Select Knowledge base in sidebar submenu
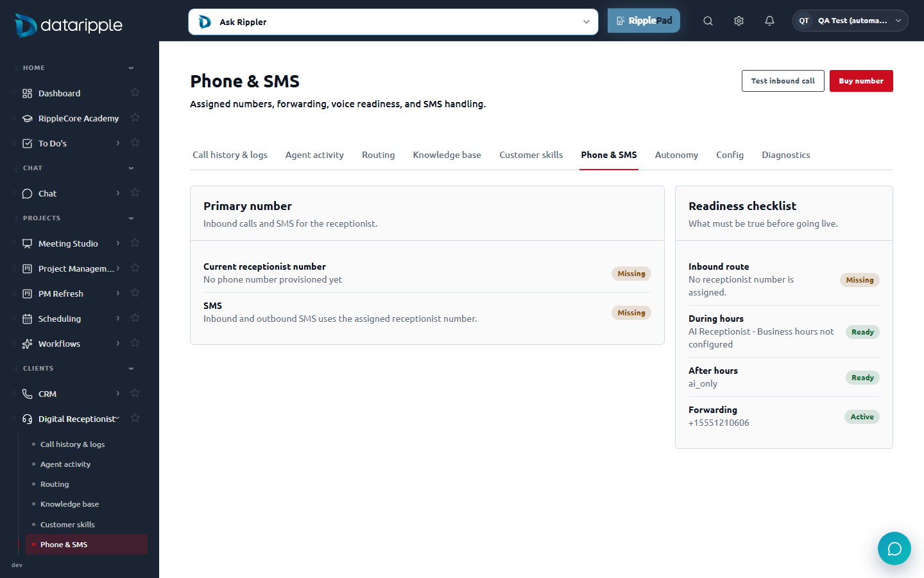Image resolution: width=924 pixels, height=578 pixels. (x=69, y=504)
